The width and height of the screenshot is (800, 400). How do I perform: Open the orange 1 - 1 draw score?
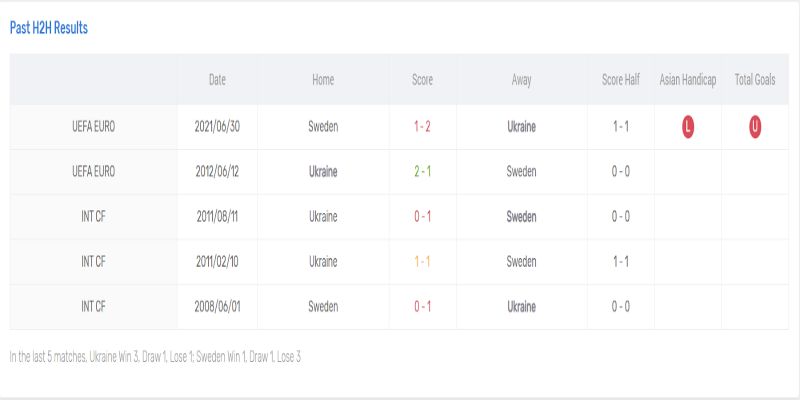click(422, 262)
